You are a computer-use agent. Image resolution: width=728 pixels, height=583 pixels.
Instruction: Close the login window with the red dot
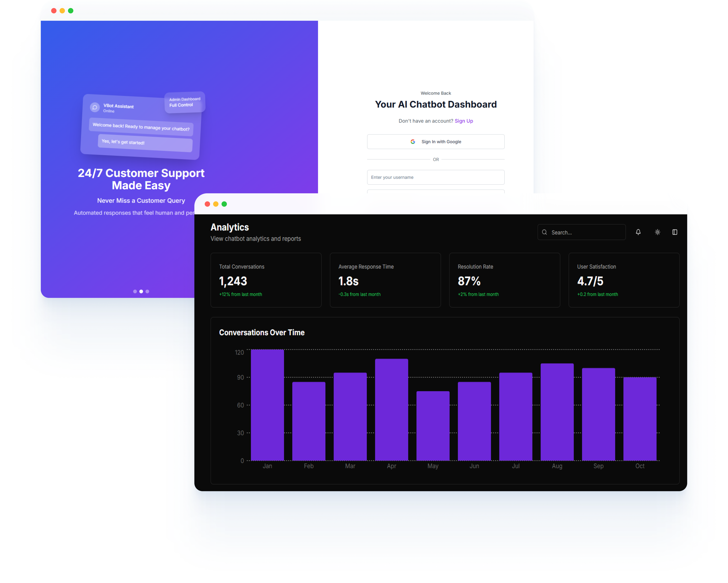pyautogui.click(x=54, y=11)
